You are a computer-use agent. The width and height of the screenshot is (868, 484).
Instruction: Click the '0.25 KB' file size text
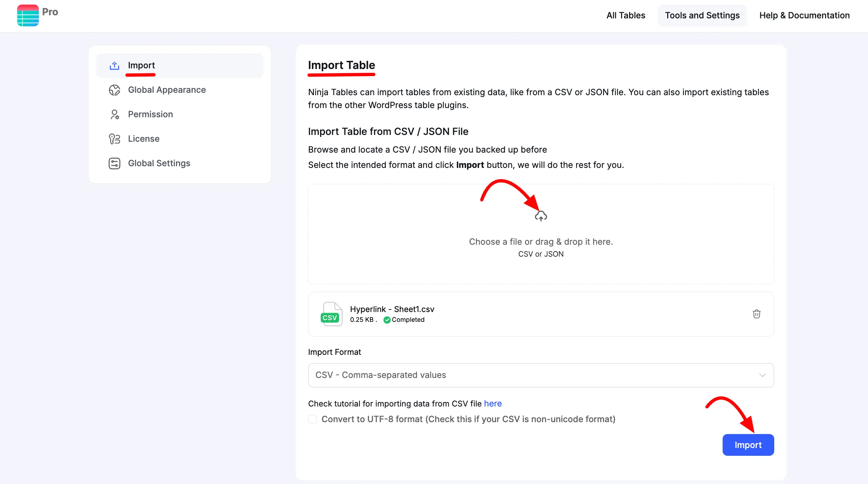tap(362, 320)
